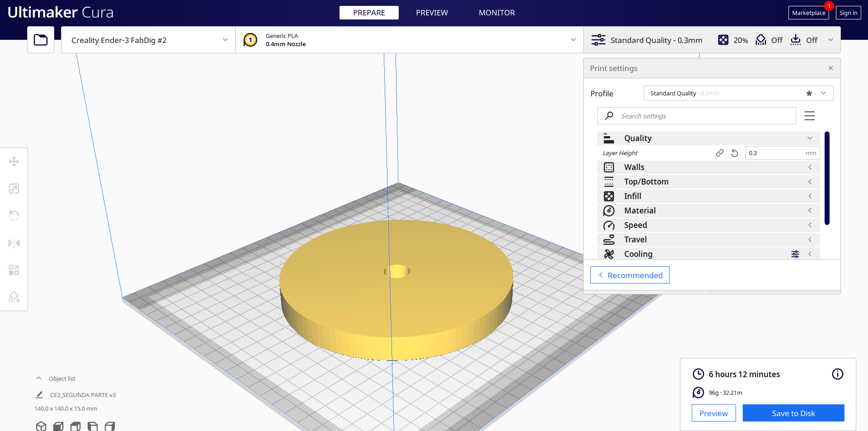The image size is (868, 431).
Task: Click the "96g · 32.21m" material usage
Action: point(725,393)
